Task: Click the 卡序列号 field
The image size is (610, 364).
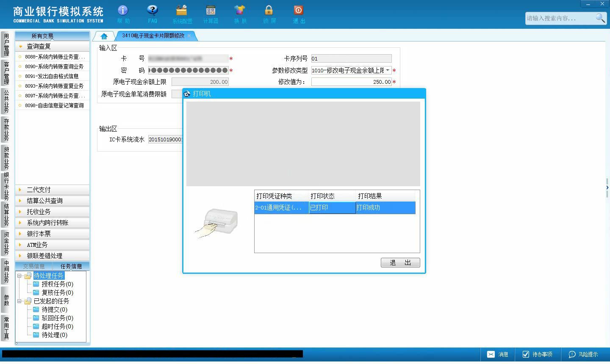Action: pos(352,58)
